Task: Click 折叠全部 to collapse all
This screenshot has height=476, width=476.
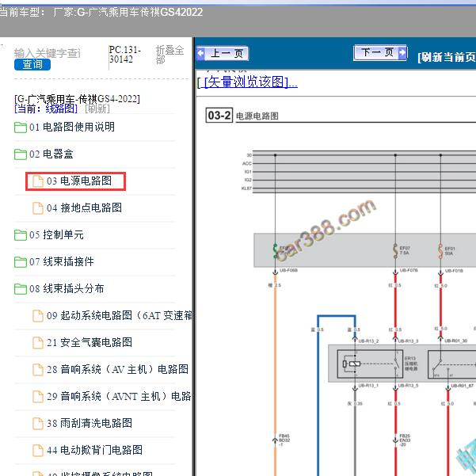Action: pyautogui.click(x=169, y=55)
